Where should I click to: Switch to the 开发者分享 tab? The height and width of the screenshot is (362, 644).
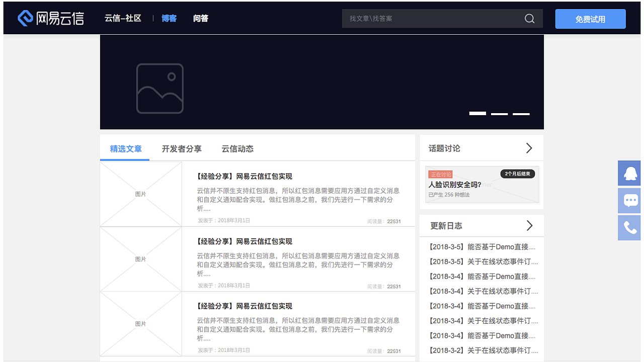[x=182, y=149]
